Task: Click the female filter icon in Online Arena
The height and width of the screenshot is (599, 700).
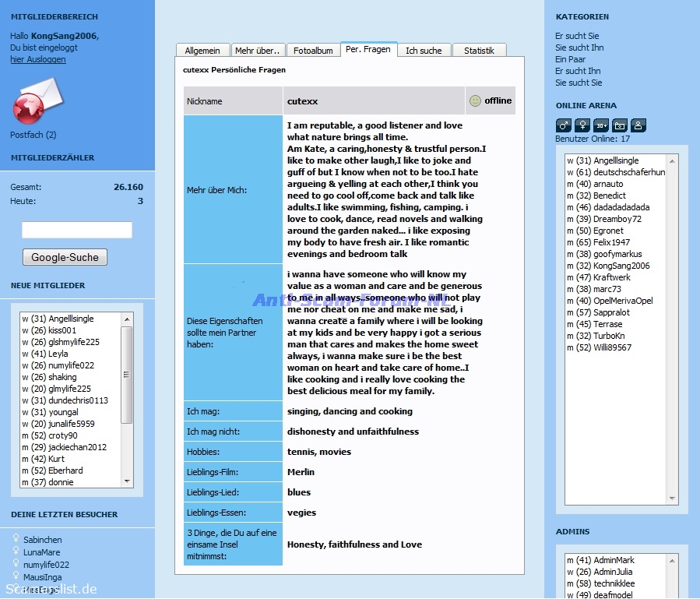Action: click(x=582, y=125)
